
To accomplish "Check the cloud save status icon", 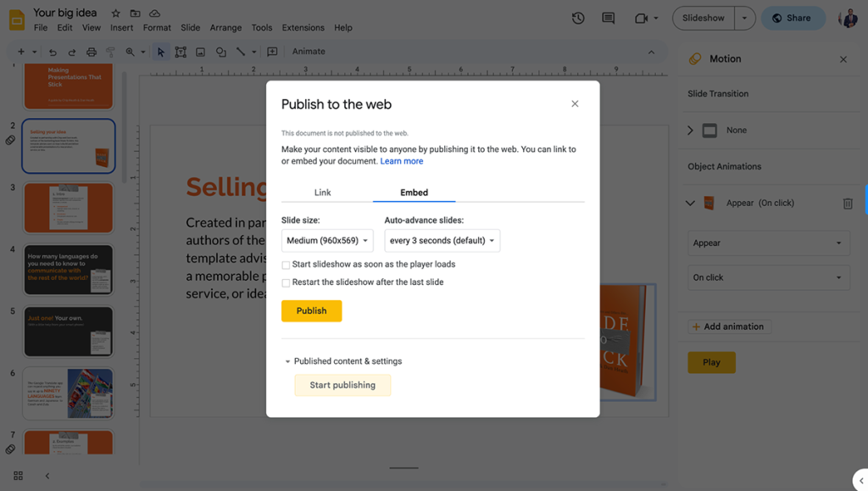I will coord(155,14).
